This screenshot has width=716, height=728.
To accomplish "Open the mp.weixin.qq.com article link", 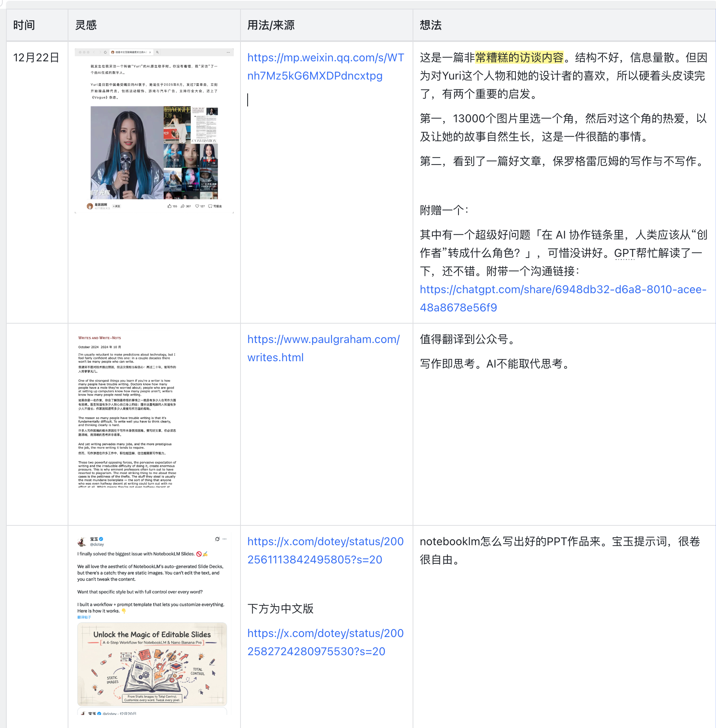I will [325, 66].
